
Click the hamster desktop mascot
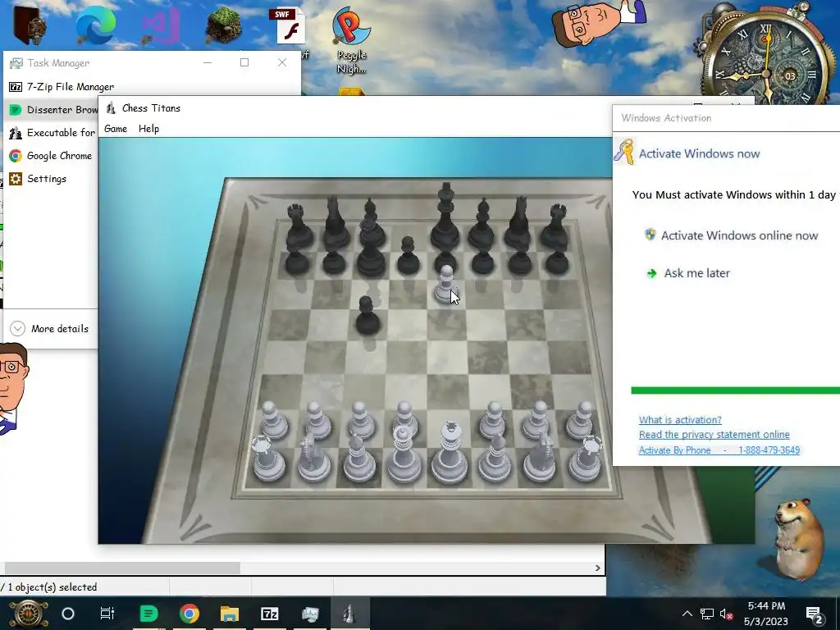tap(798, 538)
